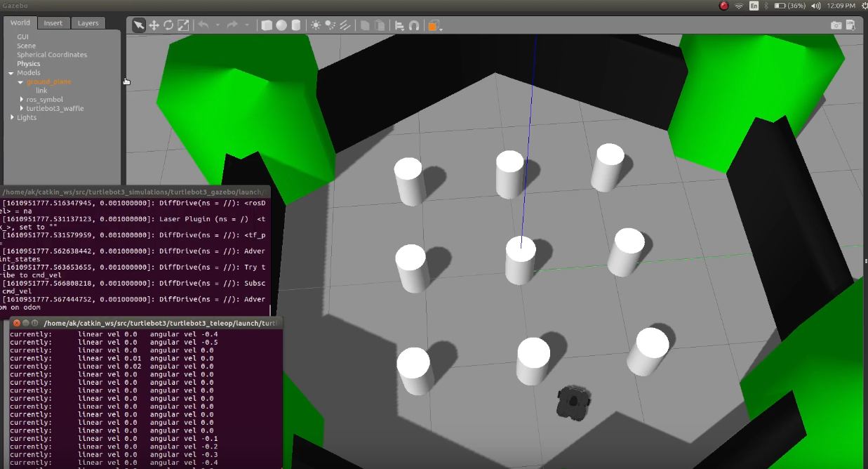Switch to the Insert tab

pos(53,22)
